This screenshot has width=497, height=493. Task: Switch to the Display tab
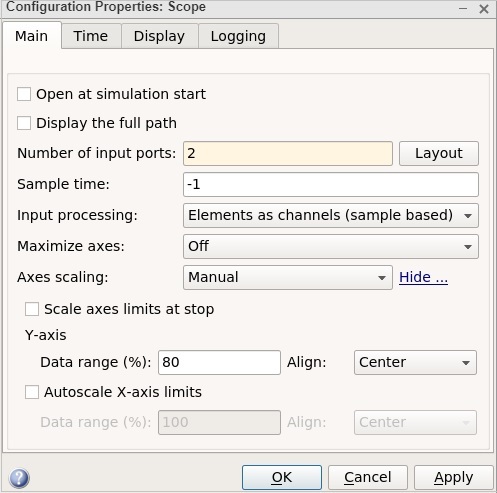(159, 36)
